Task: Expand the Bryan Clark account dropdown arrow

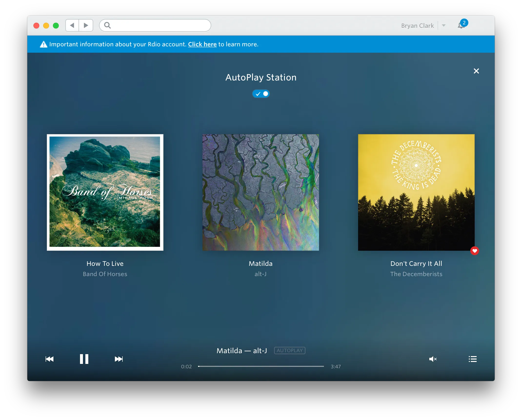Action: click(x=444, y=25)
